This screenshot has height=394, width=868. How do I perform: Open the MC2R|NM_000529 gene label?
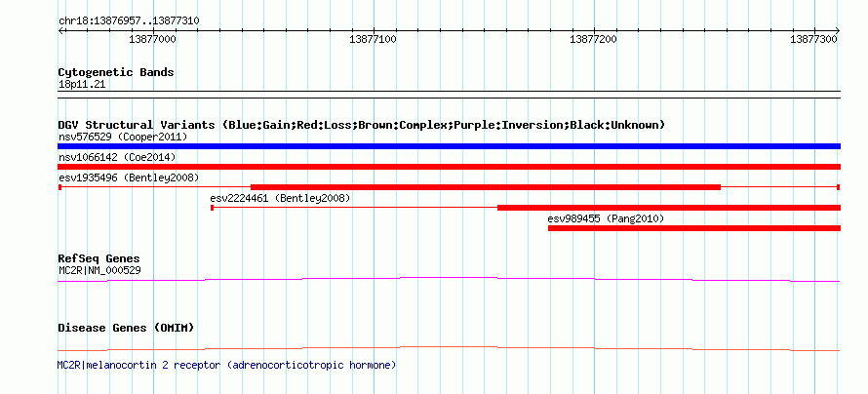[99, 270]
